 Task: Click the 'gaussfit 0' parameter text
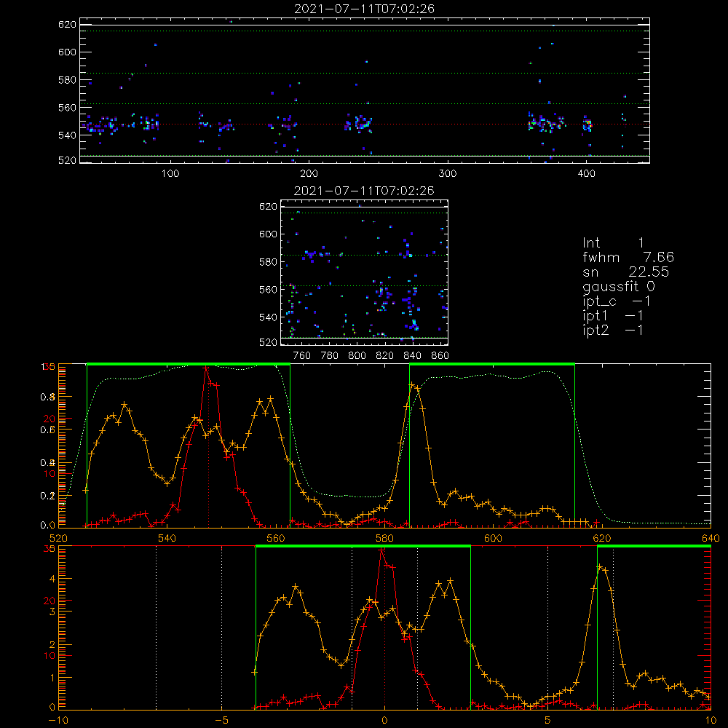[x=619, y=286]
